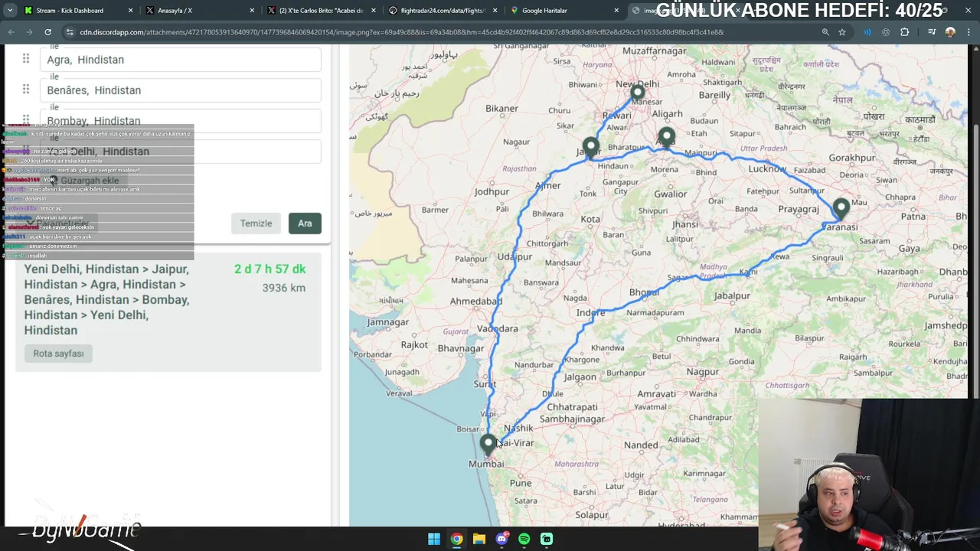Click the Benâres, Hindistan input field
The width and height of the screenshot is (980, 551).
click(x=181, y=90)
